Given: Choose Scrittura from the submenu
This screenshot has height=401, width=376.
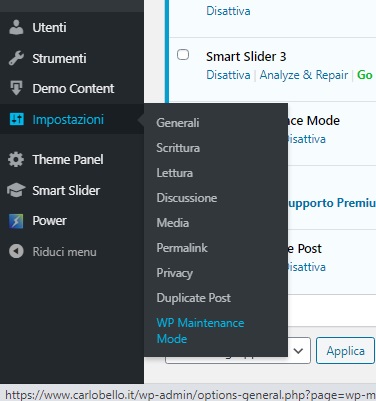Looking at the screenshot, I should pyautogui.click(x=178, y=148).
